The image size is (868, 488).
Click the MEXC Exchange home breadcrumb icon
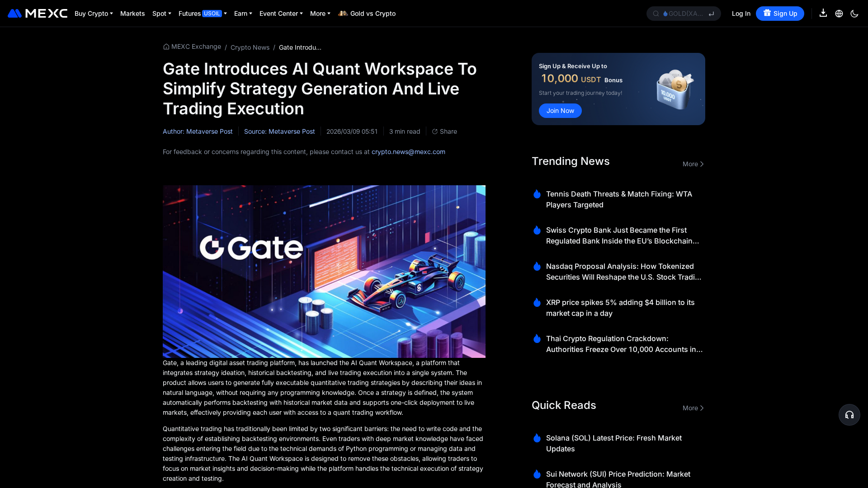(166, 47)
